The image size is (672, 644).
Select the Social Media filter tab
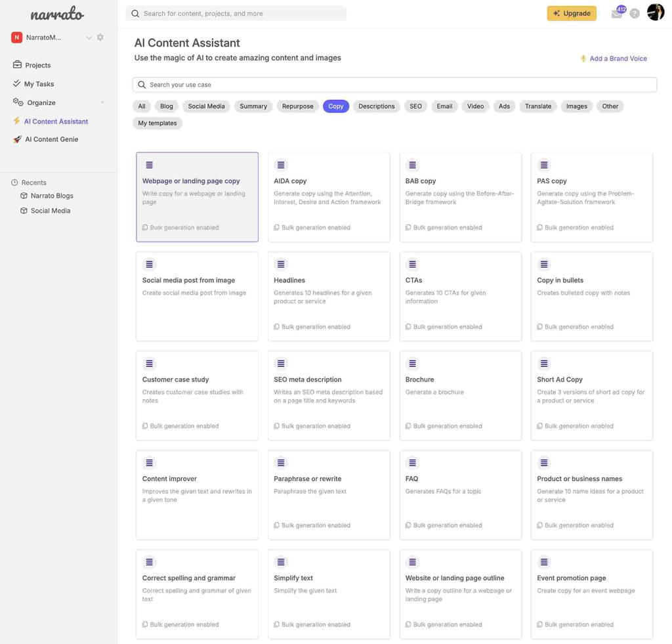pyautogui.click(x=206, y=106)
